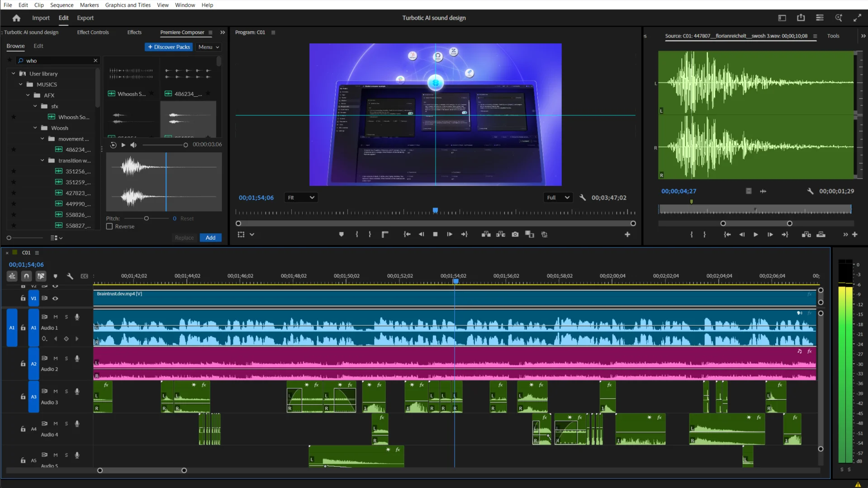Toggle V1 track output eye icon
Screen dimensions: 868x488
55,298
